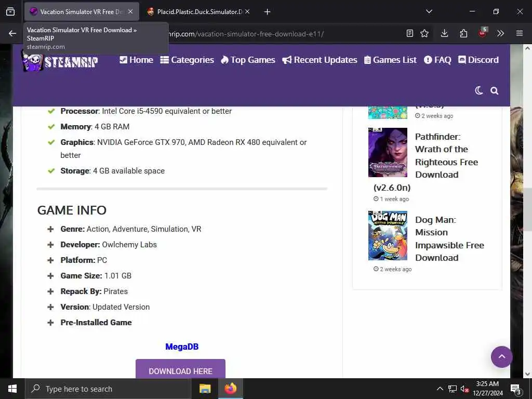The height and width of the screenshot is (399, 532).
Task: Open File Explorer from the taskbar
Action: click(205, 389)
